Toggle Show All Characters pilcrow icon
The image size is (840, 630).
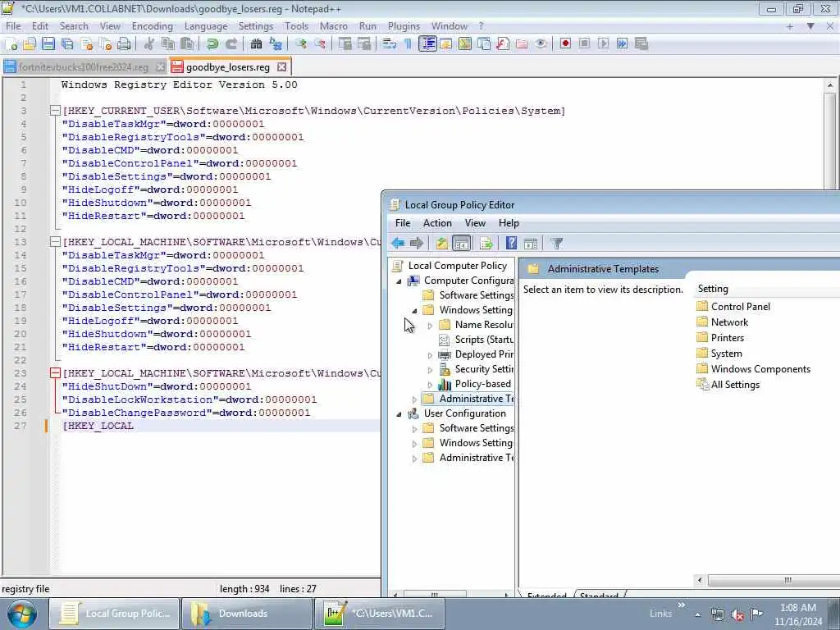tap(408, 44)
